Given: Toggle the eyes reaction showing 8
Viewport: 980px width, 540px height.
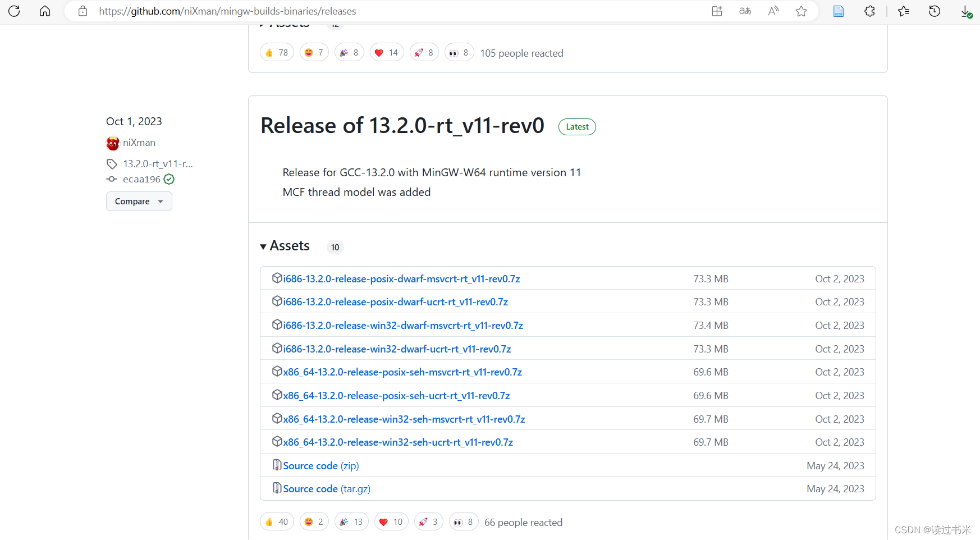Looking at the screenshot, I should (x=459, y=52).
